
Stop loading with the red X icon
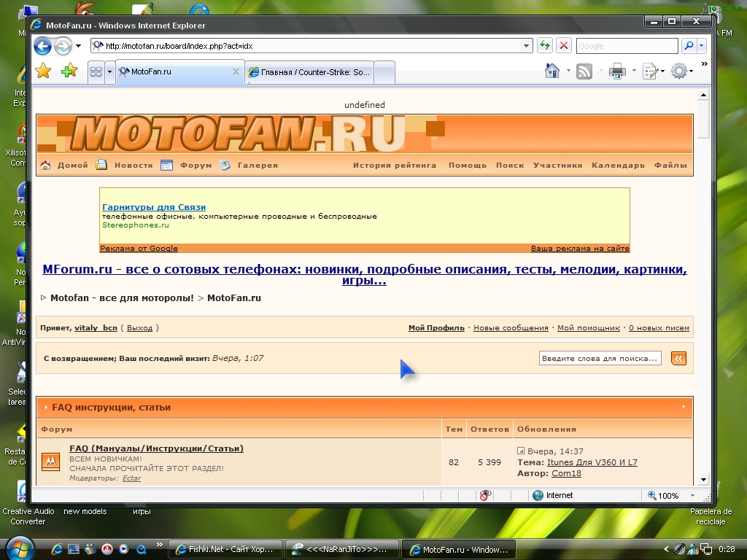(x=564, y=46)
